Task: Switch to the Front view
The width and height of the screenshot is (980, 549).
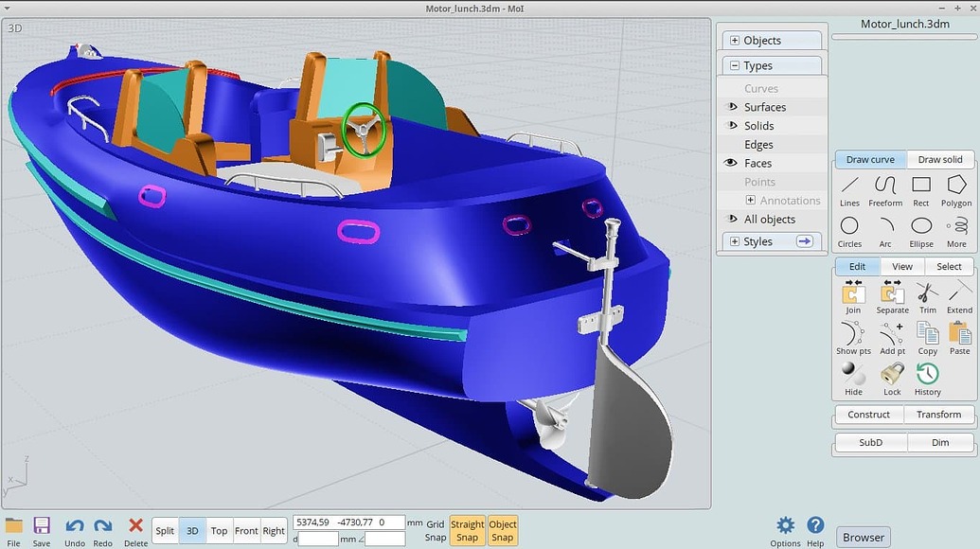Action: pos(246,531)
